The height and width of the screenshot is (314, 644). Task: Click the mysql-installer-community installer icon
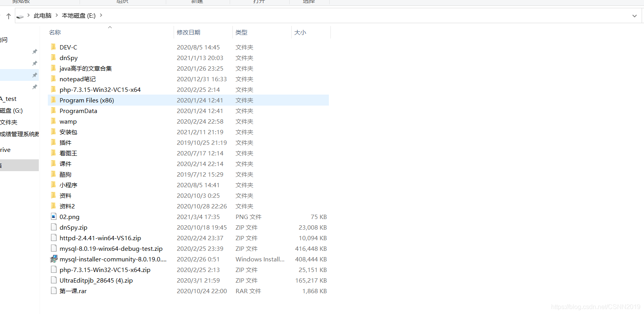click(54, 259)
